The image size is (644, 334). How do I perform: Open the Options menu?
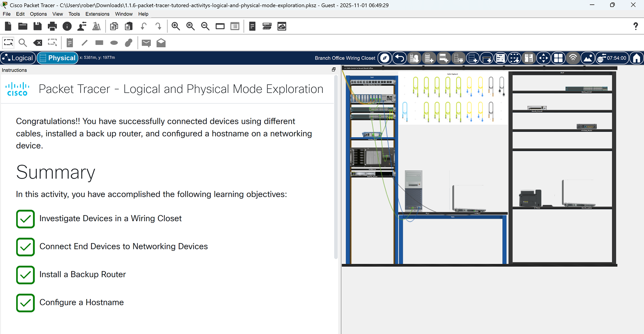pos(38,14)
